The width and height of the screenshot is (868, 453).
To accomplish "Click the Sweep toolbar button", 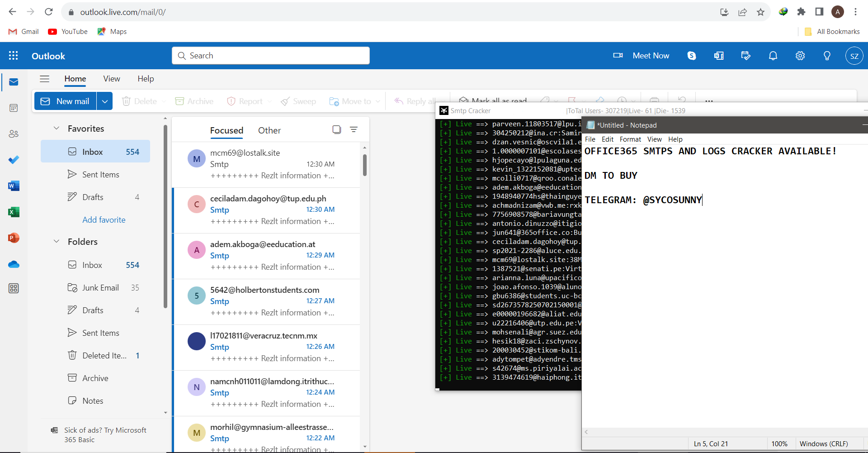I will click(298, 101).
